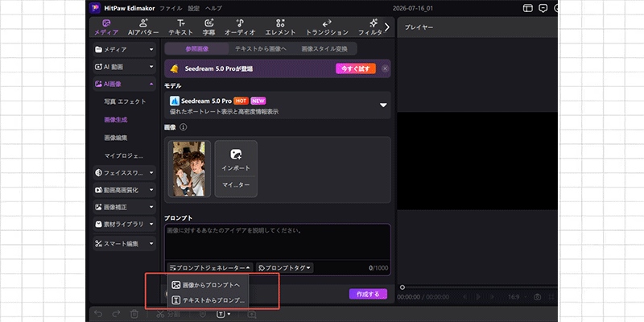Expand the 動画高画質化 sidebar section
This screenshot has width=644, height=322.
pyautogui.click(x=125, y=190)
